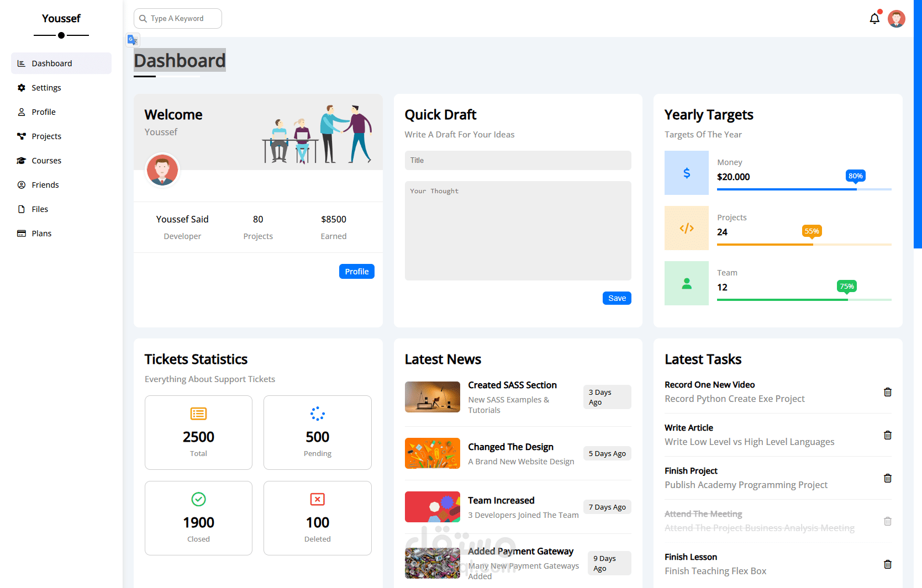Click the Record One New Video title
The width and height of the screenshot is (922, 588).
(709, 385)
